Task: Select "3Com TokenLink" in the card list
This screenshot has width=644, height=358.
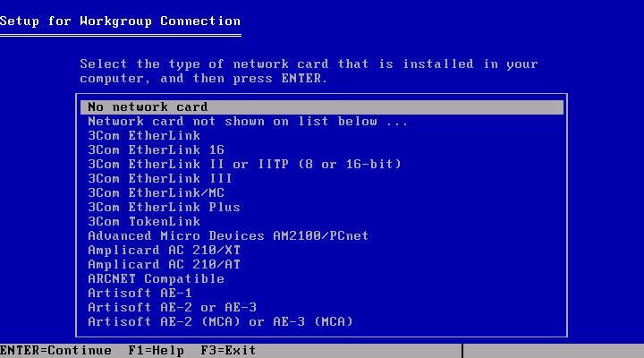Action: click(144, 222)
